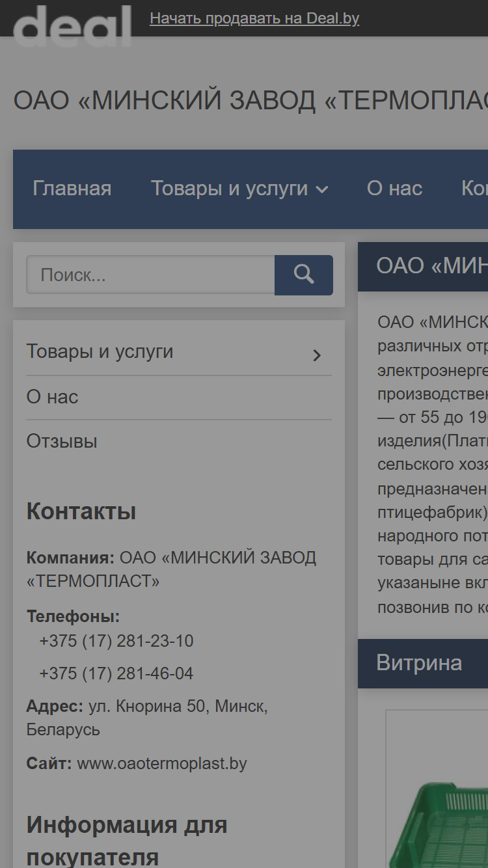The height and width of the screenshot is (868, 488).
Task: Click site address www.oaotermoplast.by
Action: point(162,763)
